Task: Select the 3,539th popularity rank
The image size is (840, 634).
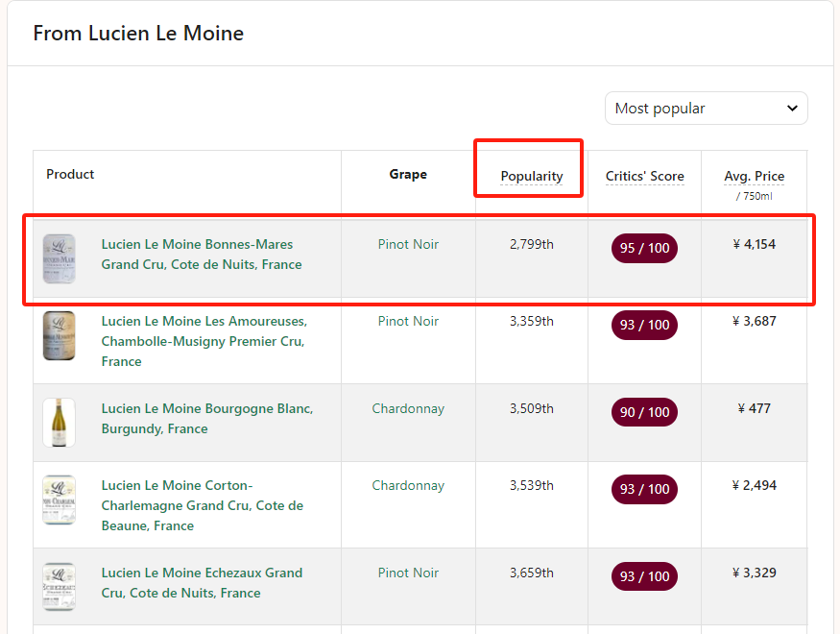Action: point(532,485)
